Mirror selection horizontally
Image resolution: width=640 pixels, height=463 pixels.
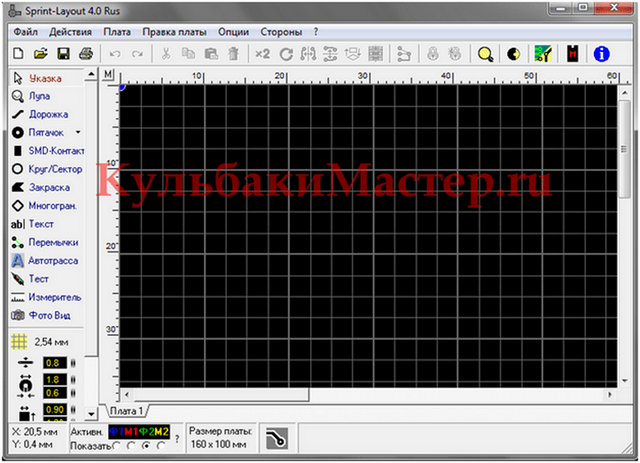coord(308,53)
